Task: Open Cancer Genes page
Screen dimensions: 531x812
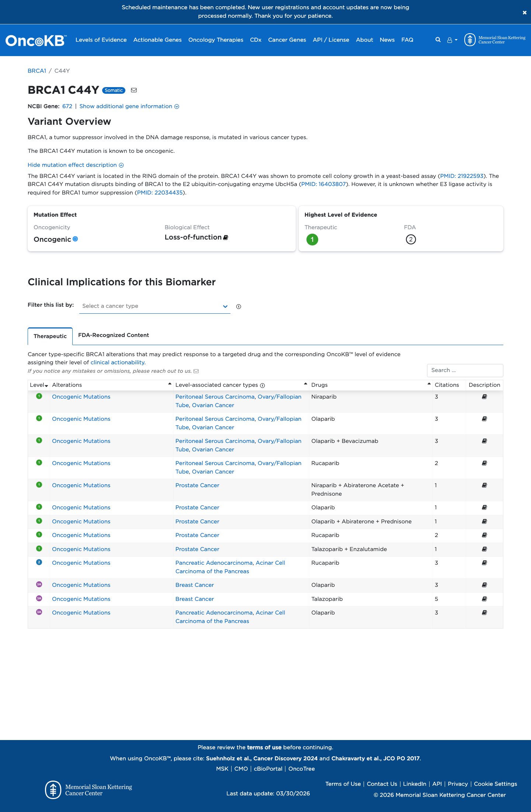Action: point(287,40)
